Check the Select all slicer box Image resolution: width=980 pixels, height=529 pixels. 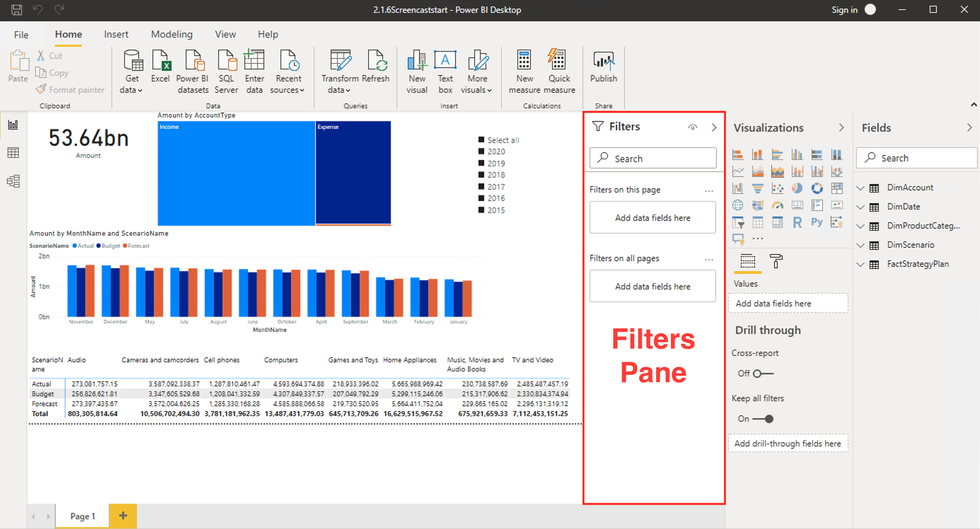point(481,140)
